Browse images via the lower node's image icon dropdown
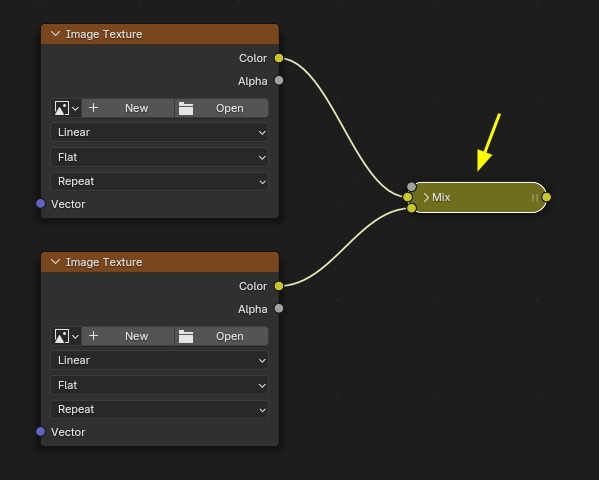 (66, 336)
